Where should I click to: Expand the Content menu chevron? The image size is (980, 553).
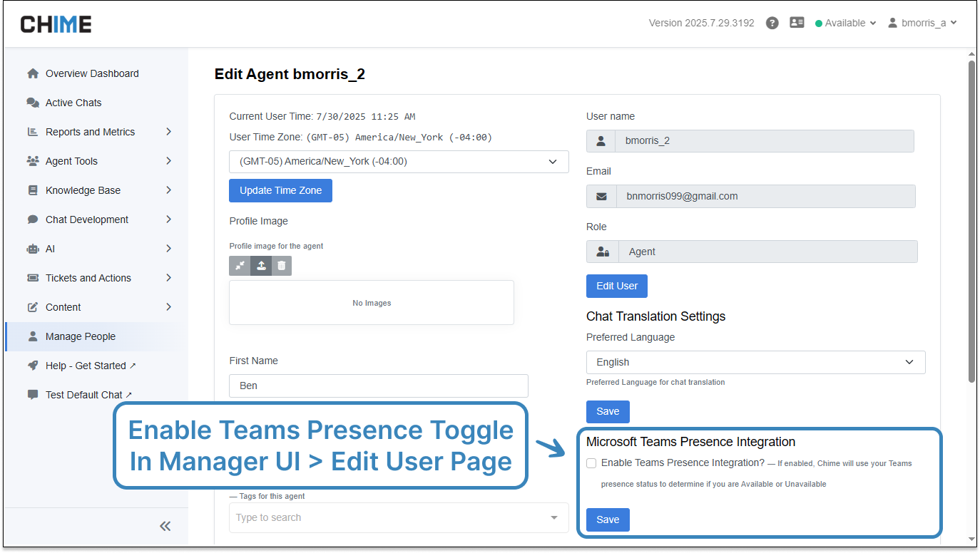click(x=168, y=307)
